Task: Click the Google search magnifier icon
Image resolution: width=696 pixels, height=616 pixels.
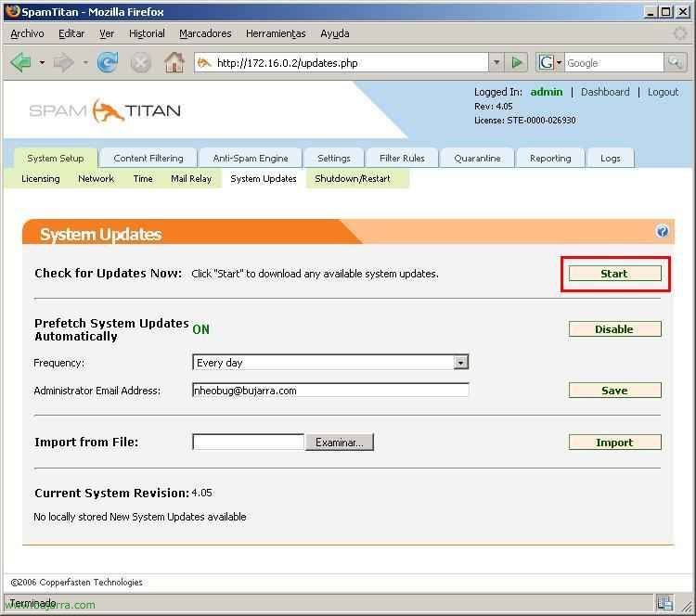Action: tap(676, 62)
